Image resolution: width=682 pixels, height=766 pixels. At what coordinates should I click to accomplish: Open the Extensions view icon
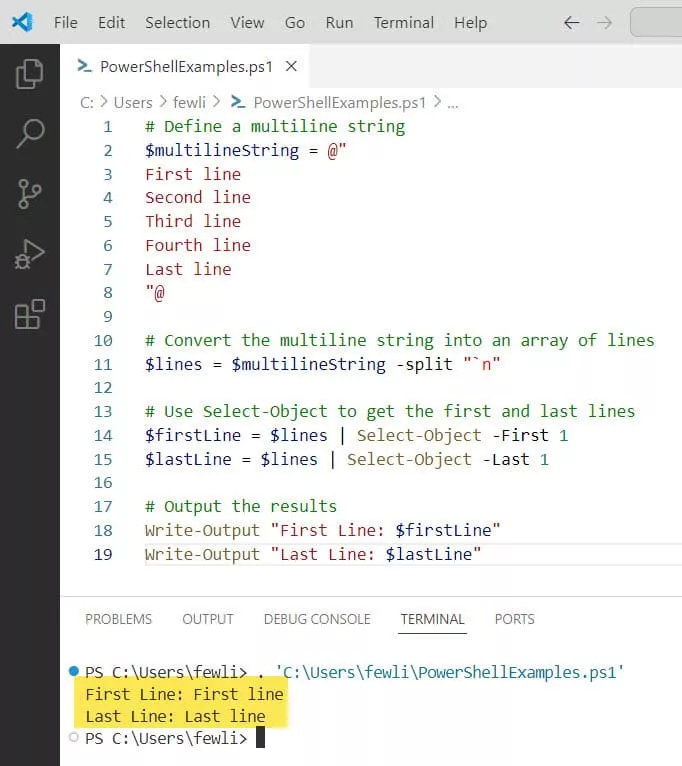point(30,314)
